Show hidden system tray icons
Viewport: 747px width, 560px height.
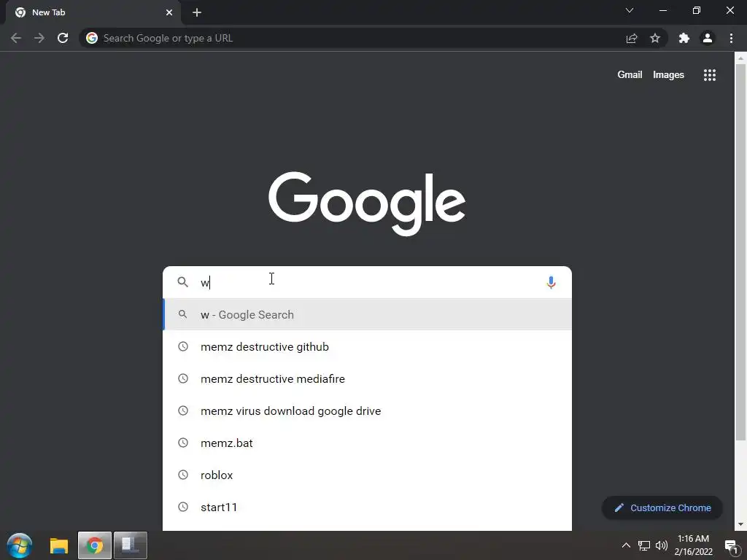pos(626,545)
